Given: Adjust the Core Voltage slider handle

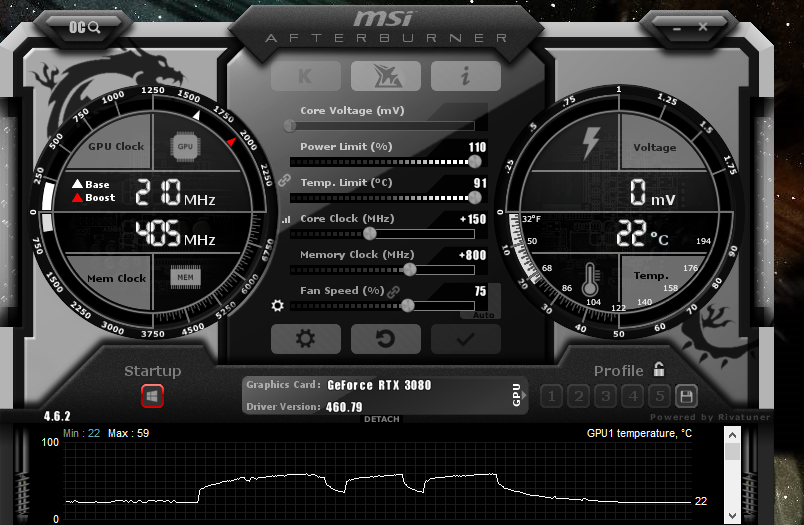Looking at the screenshot, I should (x=290, y=126).
